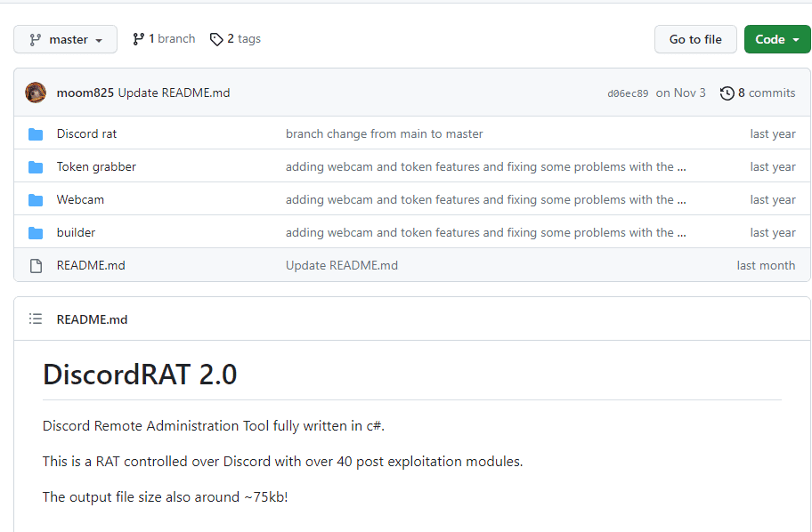Viewport: 812px width, 532px height.
Task: Open the master branch dropdown
Action: (x=65, y=39)
